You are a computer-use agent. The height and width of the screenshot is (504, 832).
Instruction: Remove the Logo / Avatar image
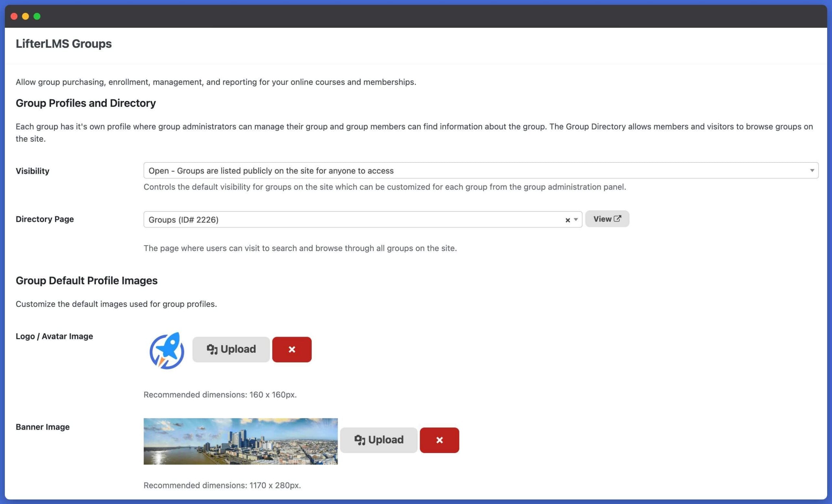coord(292,349)
